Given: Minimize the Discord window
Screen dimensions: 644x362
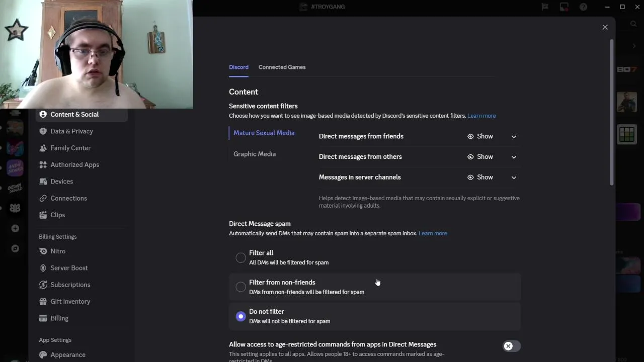Looking at the screenshot, I should (608, 7).
